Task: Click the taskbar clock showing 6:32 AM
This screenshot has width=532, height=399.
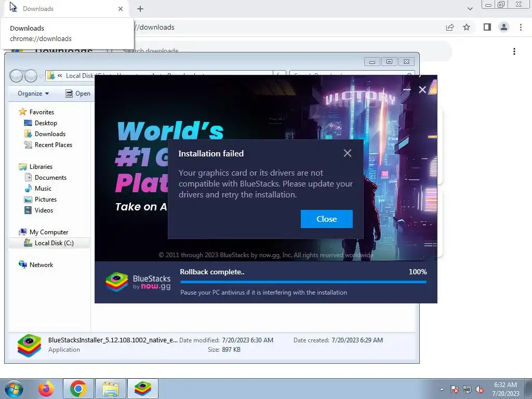Action: [x=506, y=389]
